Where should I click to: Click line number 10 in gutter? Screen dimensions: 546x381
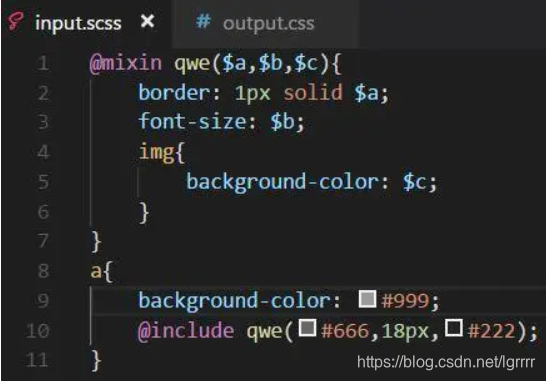click(x=38, y=331)
